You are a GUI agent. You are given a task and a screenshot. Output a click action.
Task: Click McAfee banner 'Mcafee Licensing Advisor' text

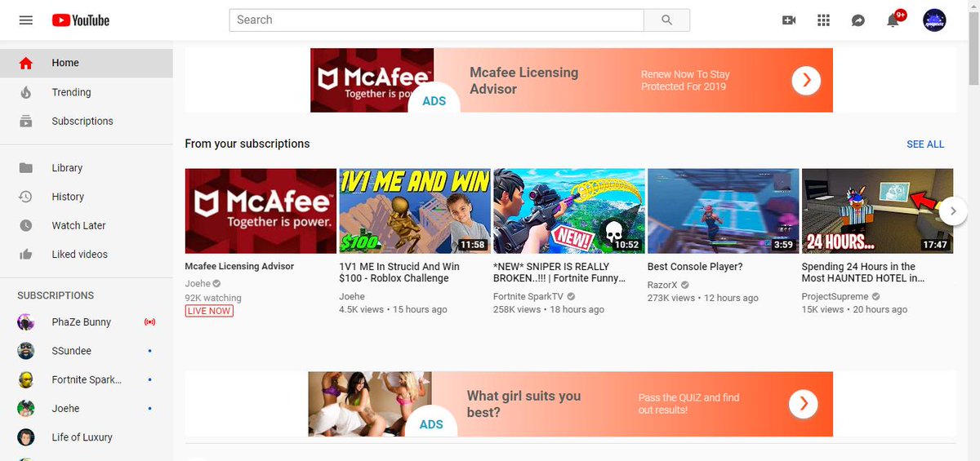[523, 81]
